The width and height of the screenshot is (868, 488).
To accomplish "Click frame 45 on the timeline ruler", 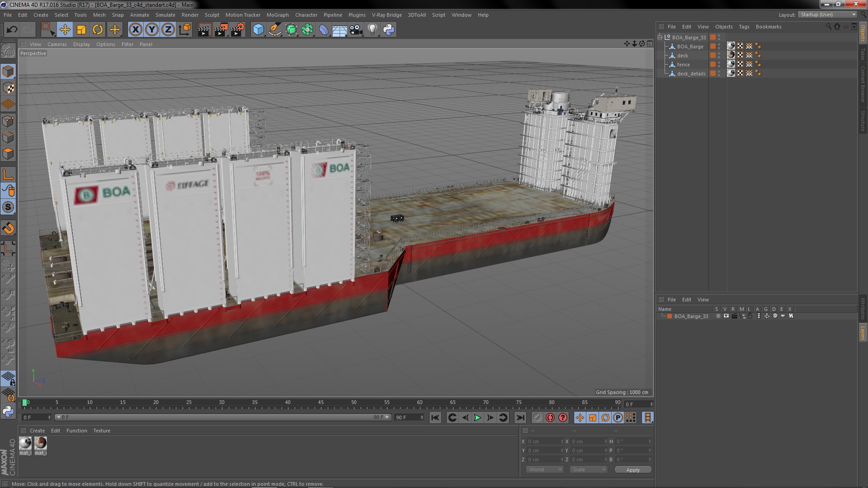I will tap(321, 402).
